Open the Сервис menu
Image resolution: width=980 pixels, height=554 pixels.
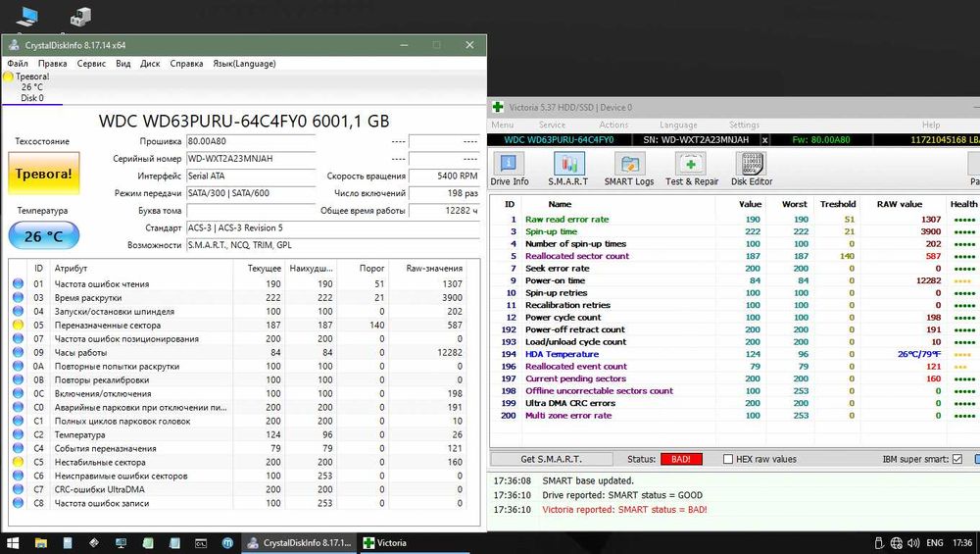(x=91, y=63)
